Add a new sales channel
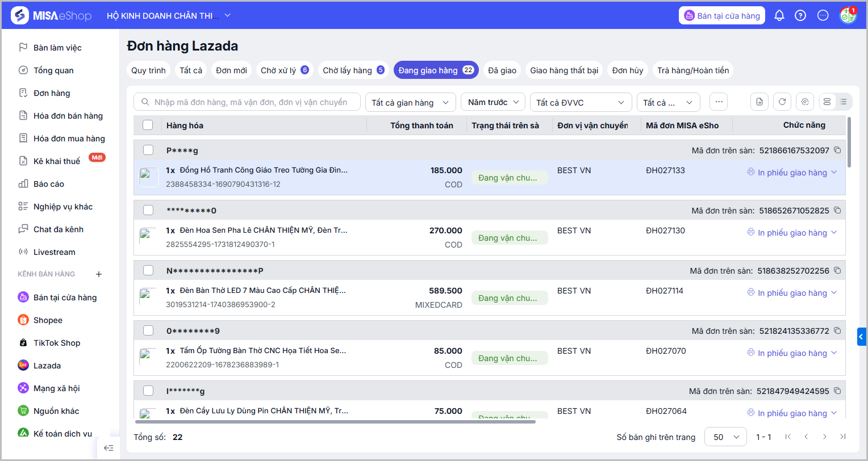The height and width of the screenshot is (461, 868). pyautogui.click(x=99, y=274)
